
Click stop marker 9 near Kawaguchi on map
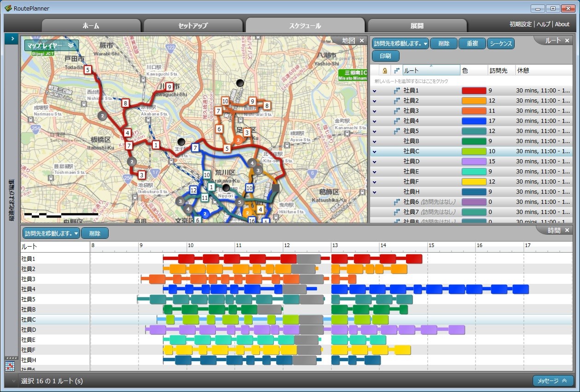[169, 86]
